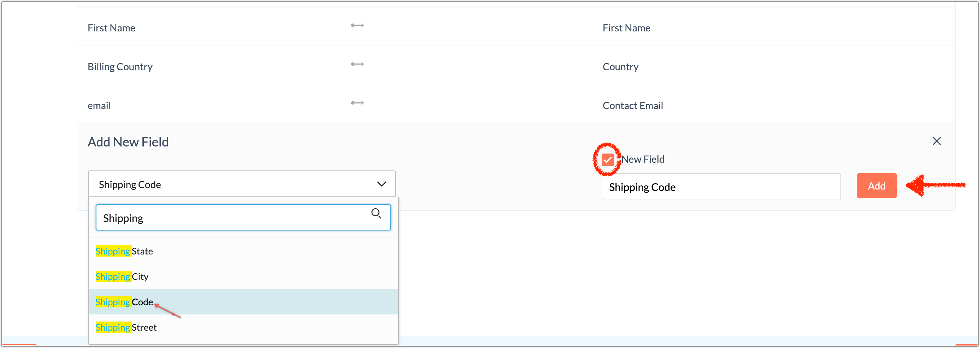The height and width of the screenshot is (348, 980).
Task: Click the mapping arrow next to Billing Country
Action: click(357, 64)
